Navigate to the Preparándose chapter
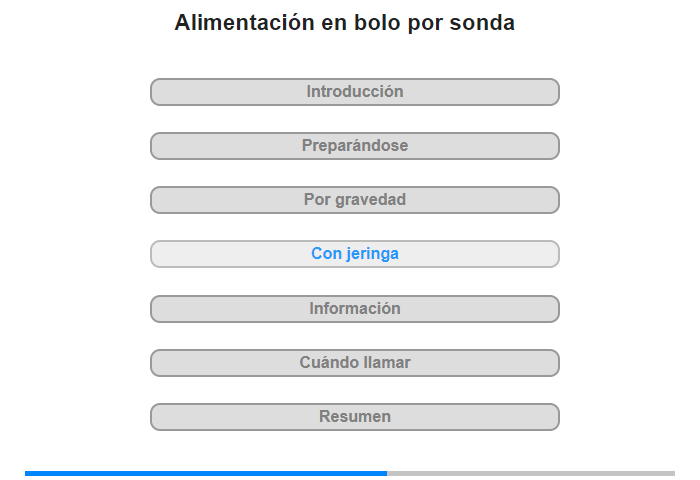This screenshot has width=700, height=480. (355, 146)
